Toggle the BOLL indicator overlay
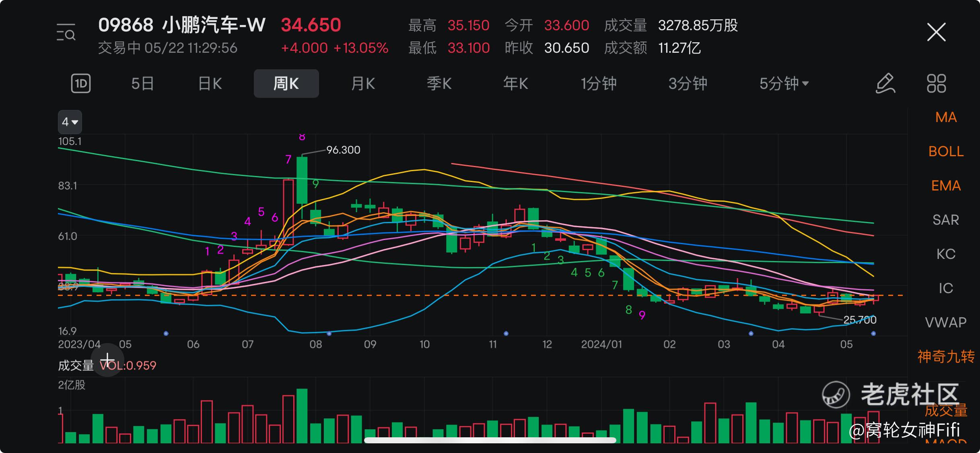The width and height of the screenshot is (980, 453). click(945, 151)
